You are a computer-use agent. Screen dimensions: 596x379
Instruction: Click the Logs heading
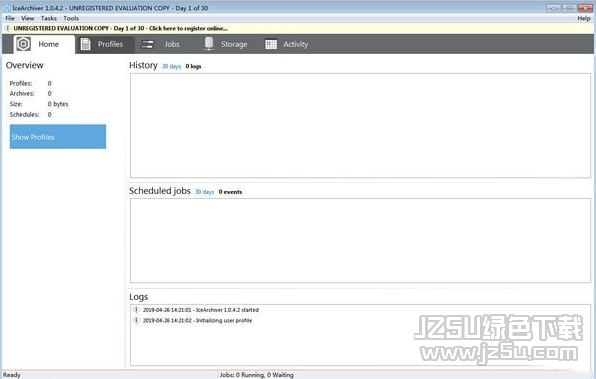click(139, 297)
